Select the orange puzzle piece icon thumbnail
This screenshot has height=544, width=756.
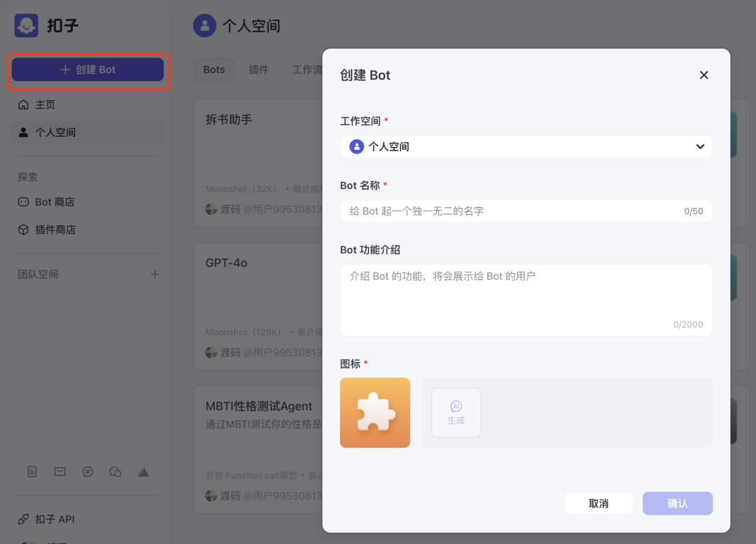pyautogui.click(x=375, y=412)
